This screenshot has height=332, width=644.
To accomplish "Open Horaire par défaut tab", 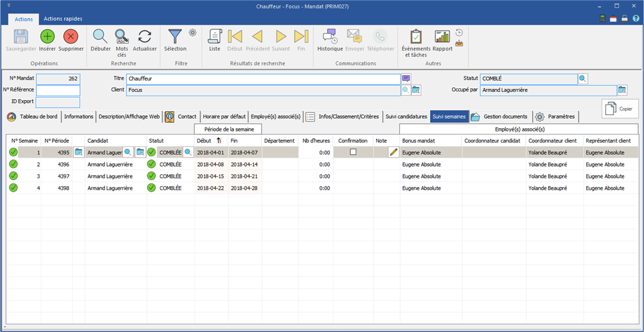I will (x=224, y=116).
